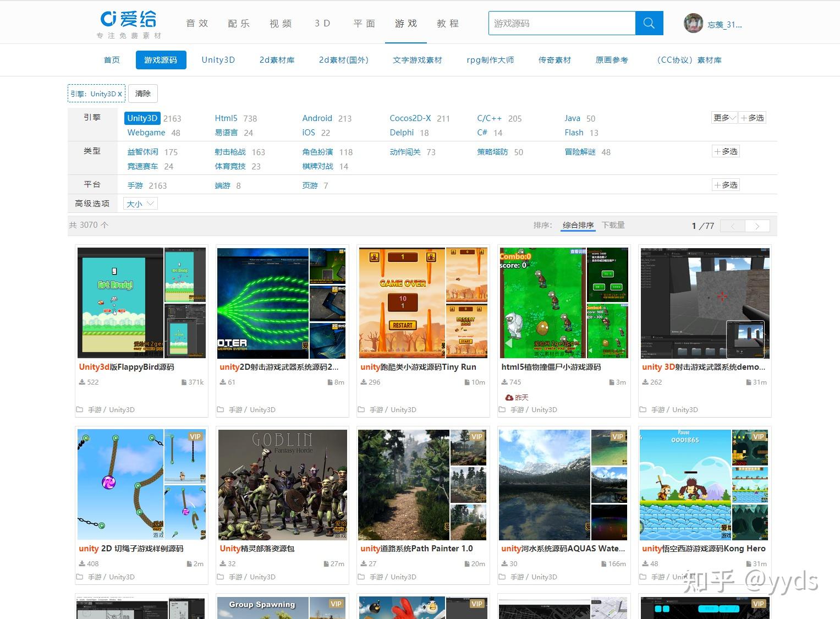Click download count icon on FlappyBird card
This screenshot has width=840, height=619.
82,382
